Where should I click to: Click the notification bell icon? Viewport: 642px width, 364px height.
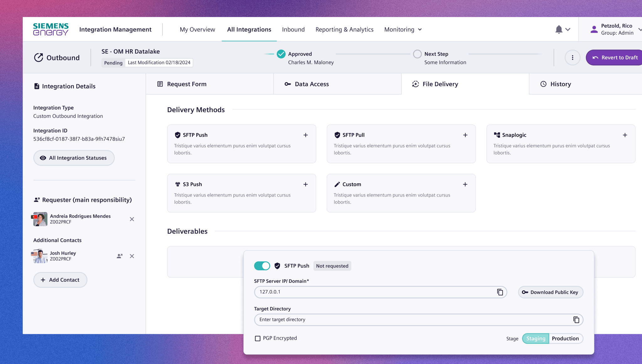tap(559, 29)
